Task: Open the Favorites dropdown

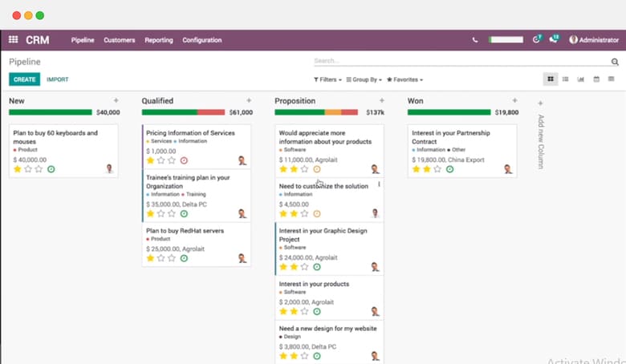Action: [404, 79]
